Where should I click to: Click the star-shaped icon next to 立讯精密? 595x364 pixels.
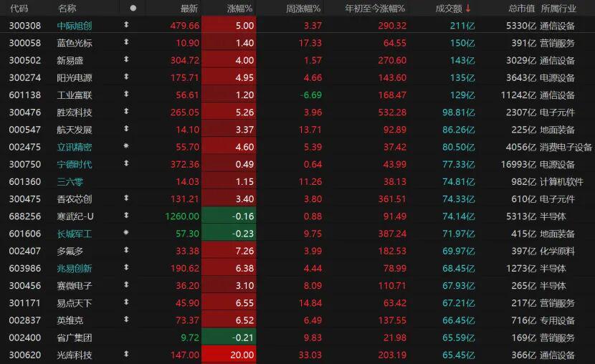tap(127, 147)
